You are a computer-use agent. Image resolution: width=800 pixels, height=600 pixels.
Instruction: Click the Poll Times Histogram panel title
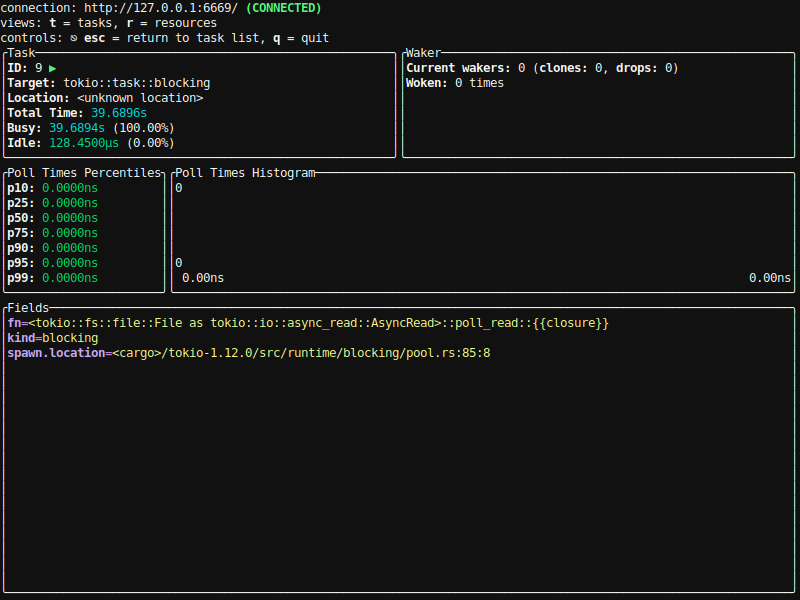coord(245,173)
